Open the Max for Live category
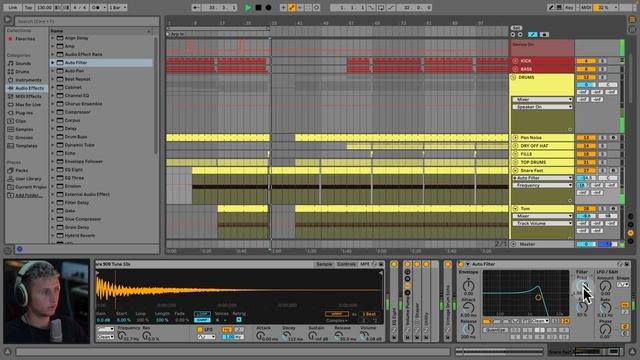 point(28,104)
